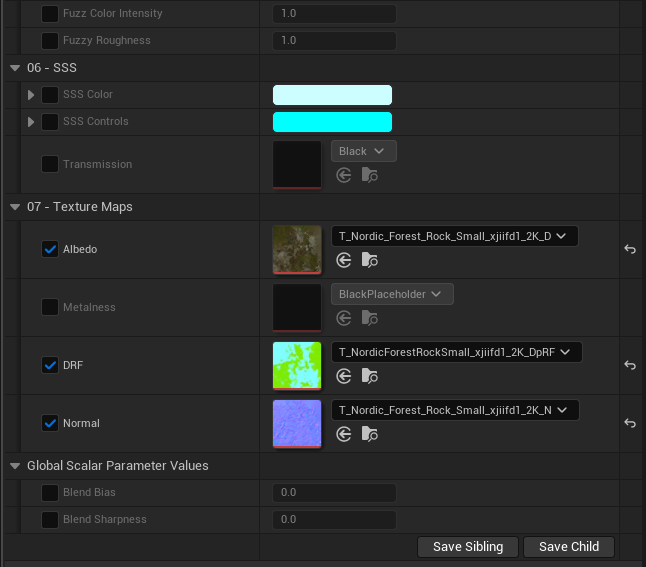The width and height of the screenshot is (646, 567).
Task: Browse to Metalness texture in Content Browser
Action: pyautogui.click(x=370, y=318)
